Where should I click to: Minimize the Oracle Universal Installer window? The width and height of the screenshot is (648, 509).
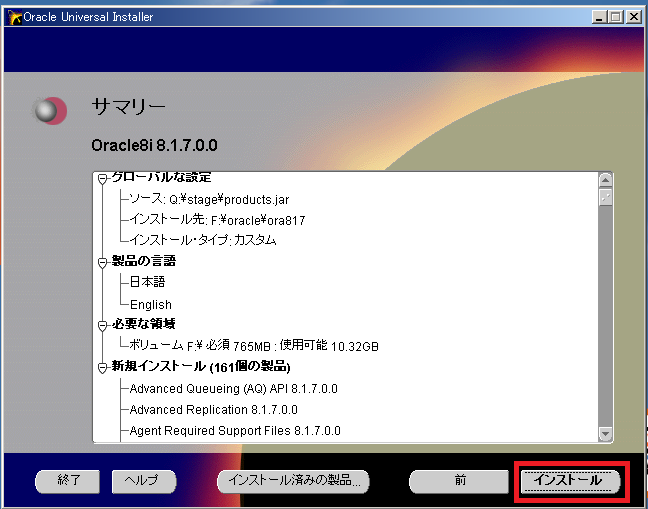[599, 17]
